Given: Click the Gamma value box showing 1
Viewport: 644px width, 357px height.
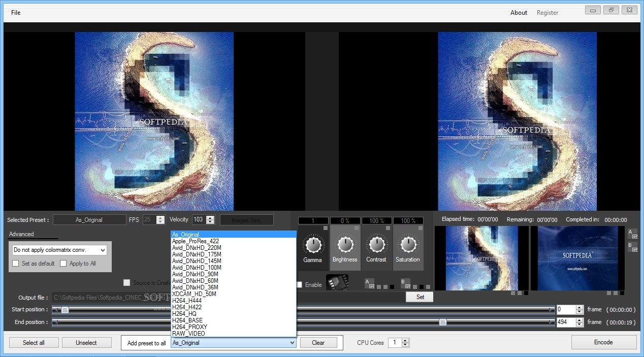Looking at the screenshot, I should (x=313, y=221).
